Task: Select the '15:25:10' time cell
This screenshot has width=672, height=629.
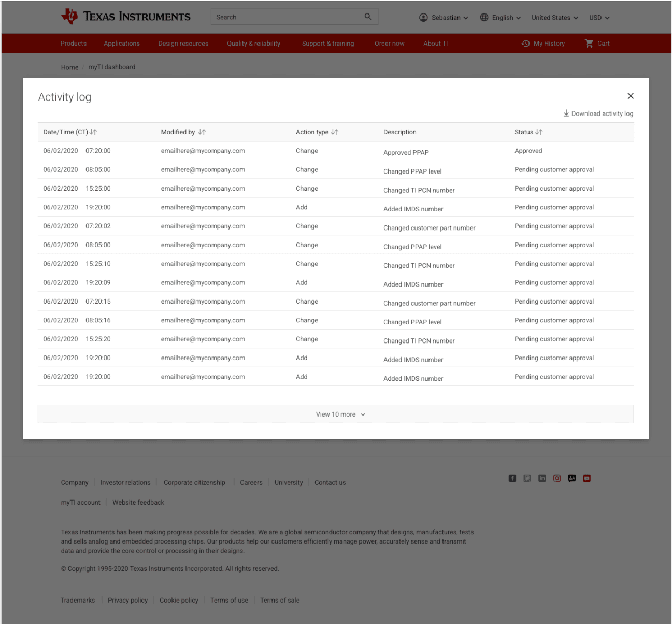Action: pyautogui.click(x=98, y=264)
